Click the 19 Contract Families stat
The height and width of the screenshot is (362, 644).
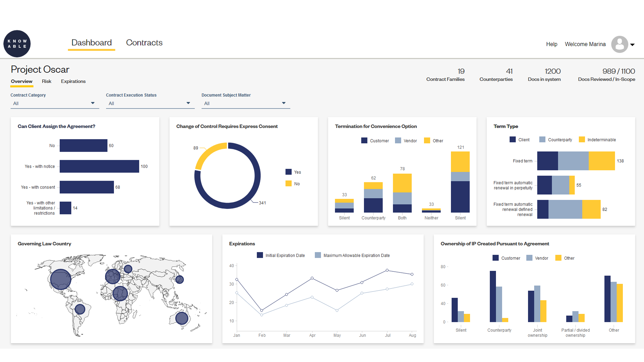click(445, 75)
